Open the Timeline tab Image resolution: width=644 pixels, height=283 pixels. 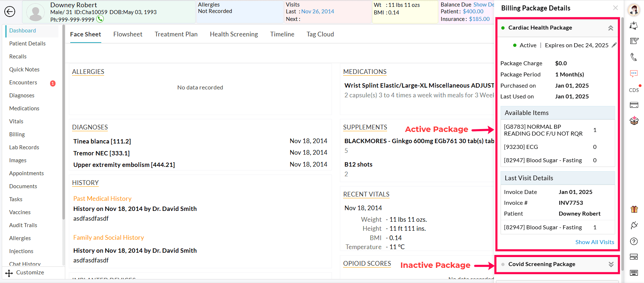(282, 34)
